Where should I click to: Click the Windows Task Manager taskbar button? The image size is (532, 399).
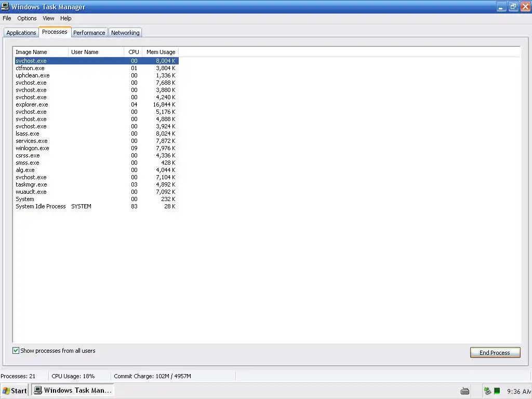click(73, 391)
